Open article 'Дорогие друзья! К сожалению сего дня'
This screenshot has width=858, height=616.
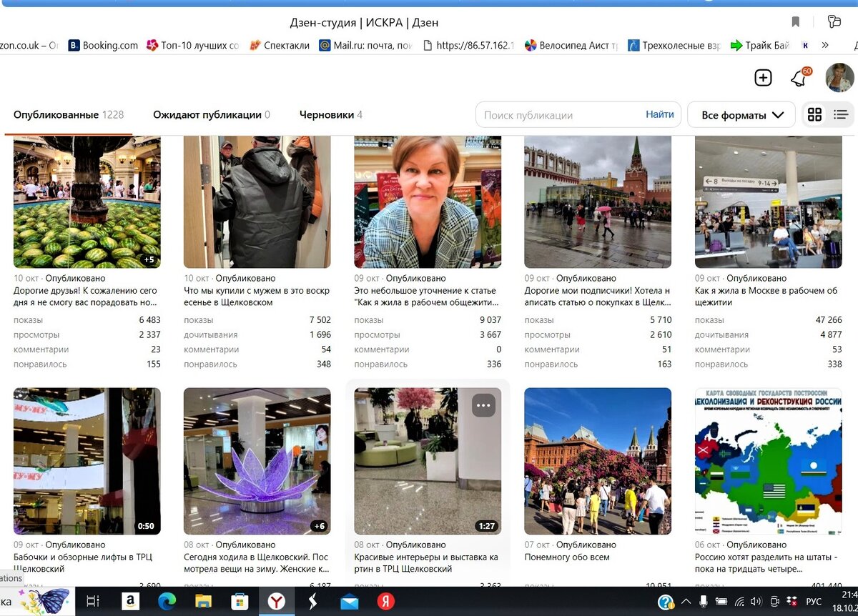coord(85,297)
